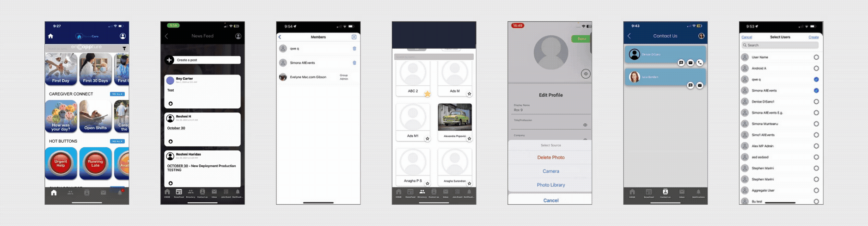Choose Camera in Select Source sheet
The height and width of the screenshot is (226, 868).
pyautogui.click(x=550, y=171)
